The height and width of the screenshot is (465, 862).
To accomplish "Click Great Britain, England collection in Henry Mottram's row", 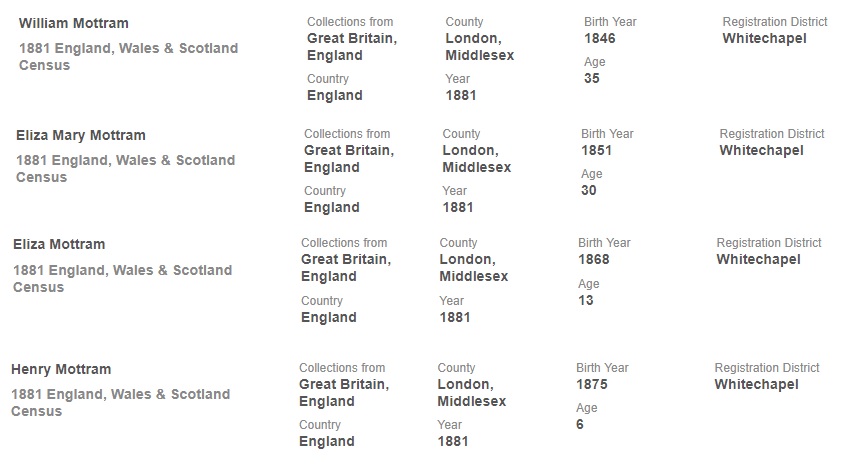I will [344, 392].
